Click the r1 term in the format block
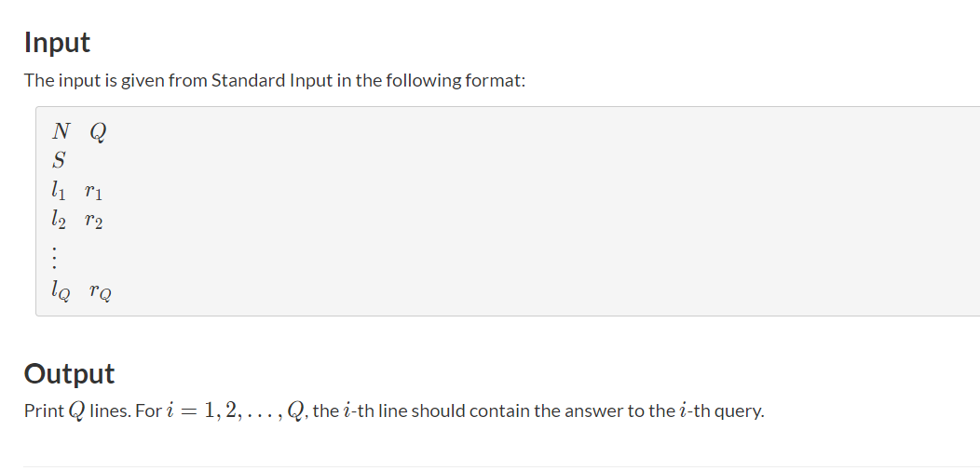Screen dimensions: 980x471 click(x=93, y=193)
